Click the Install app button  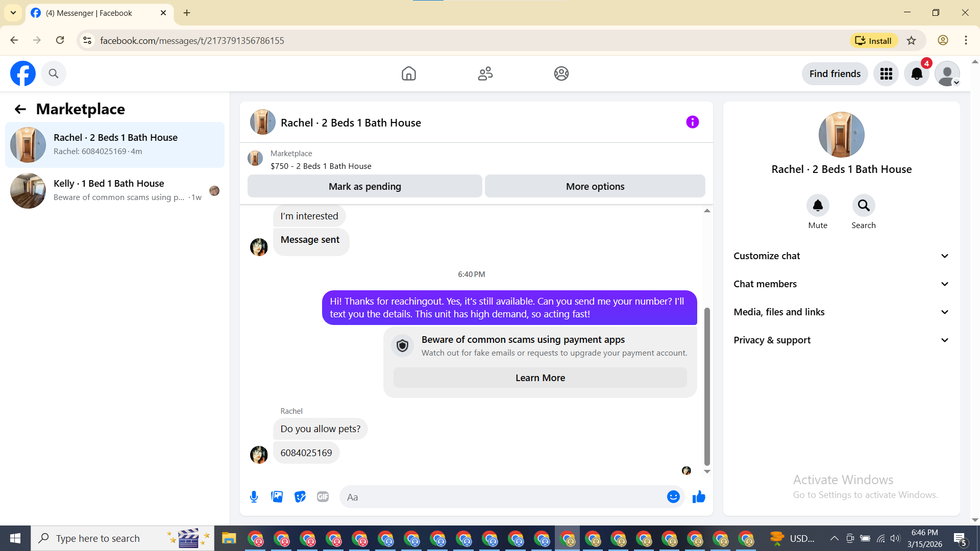(x=874, y=40)
